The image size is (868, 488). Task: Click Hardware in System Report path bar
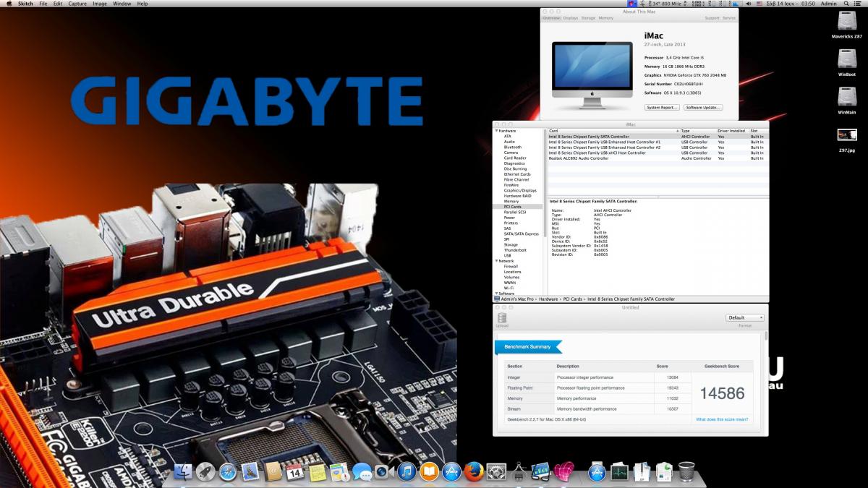(548, 299)
